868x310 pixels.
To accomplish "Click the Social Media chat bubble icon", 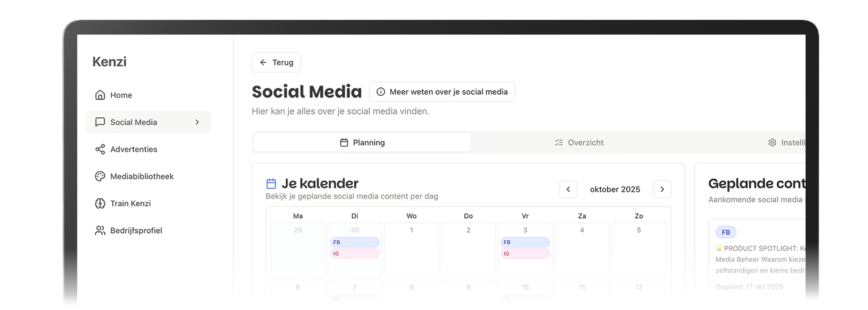I will (x=100, y=122).
